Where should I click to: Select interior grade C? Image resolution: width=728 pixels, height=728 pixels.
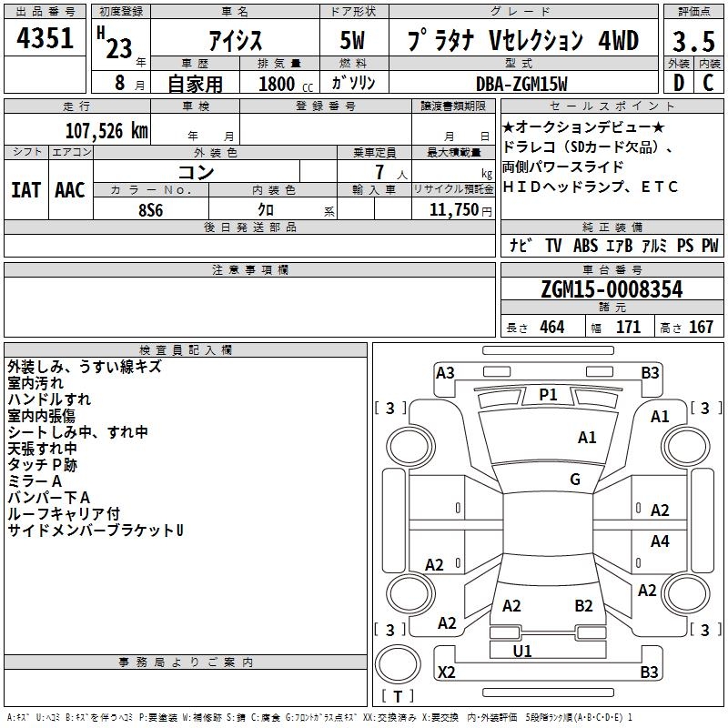click(709, 83)
